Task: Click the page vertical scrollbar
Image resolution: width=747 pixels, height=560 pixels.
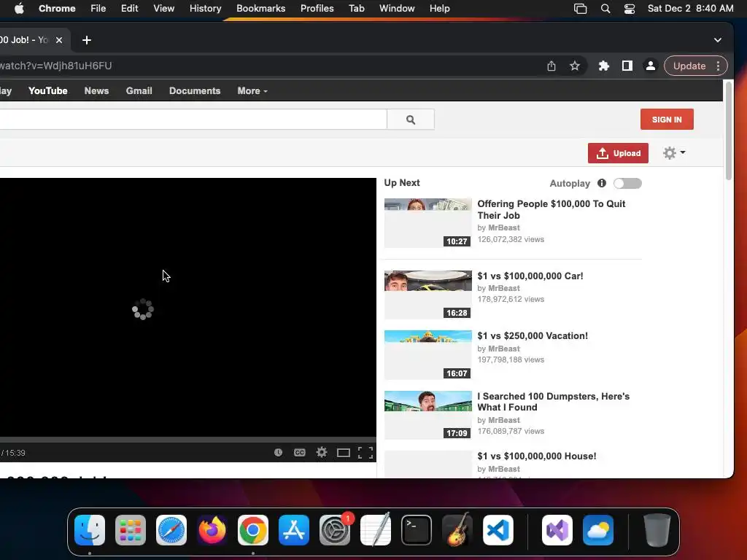Action: pyautogui.click(x=728, y=131)
